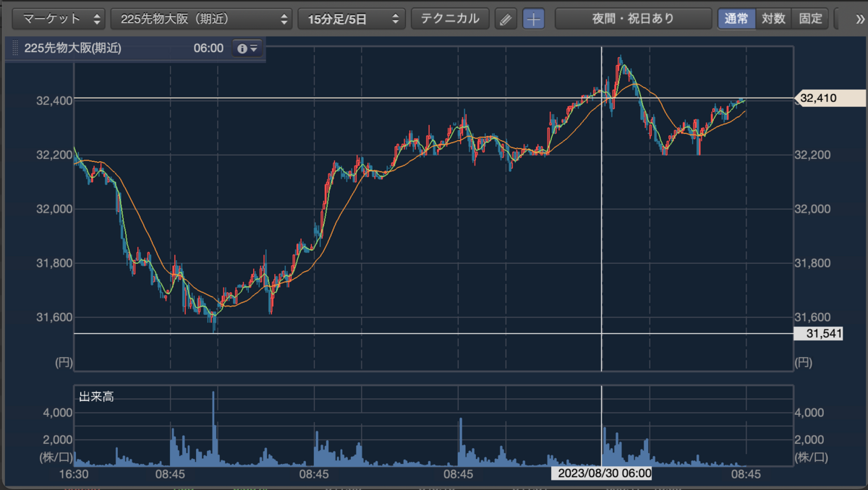The height and width of the screenshot is (490, 868).
Task: Switch the price scale to 通常
Action: (x=737, y=19)
